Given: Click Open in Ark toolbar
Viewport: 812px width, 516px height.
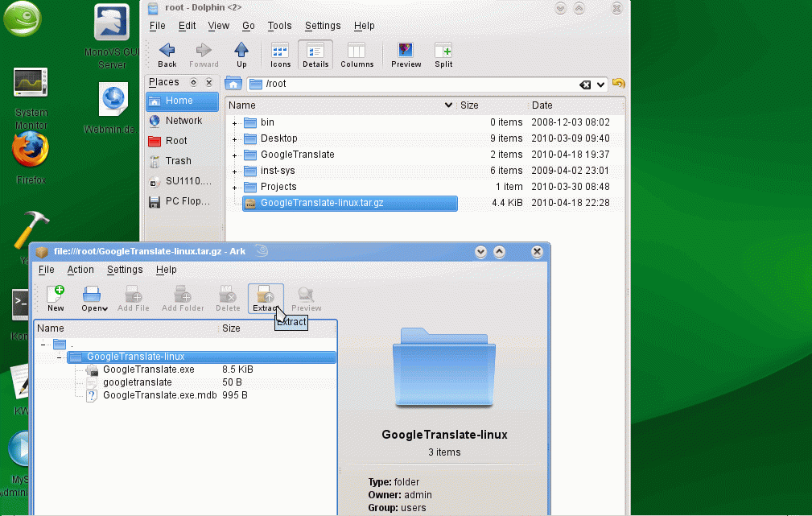Looking at the screenshot, I should coord(93,299).
